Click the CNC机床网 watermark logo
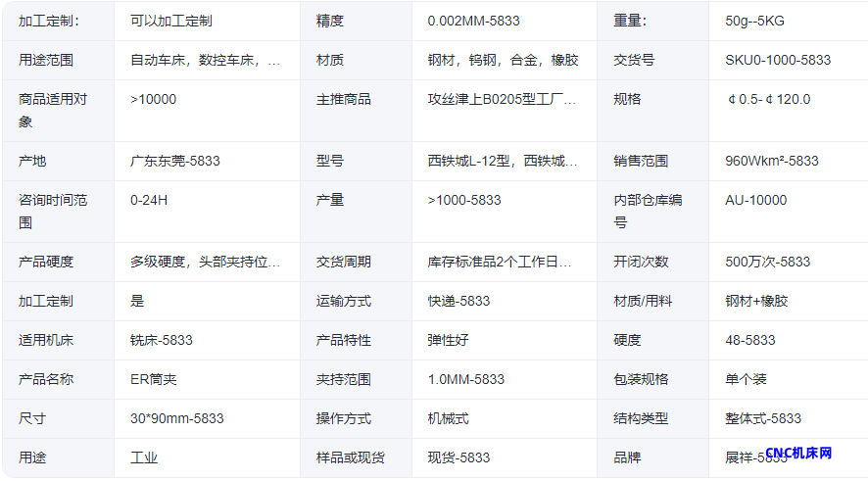The image size is (868, 481). [798, 454]
